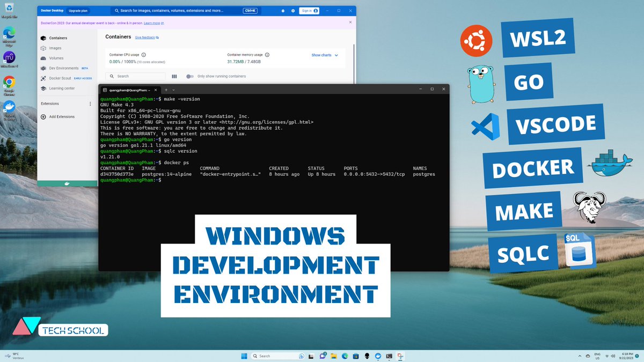Click the v1.21.0 sqlc version output
The image size is (644, 362).
click(110, 157)
